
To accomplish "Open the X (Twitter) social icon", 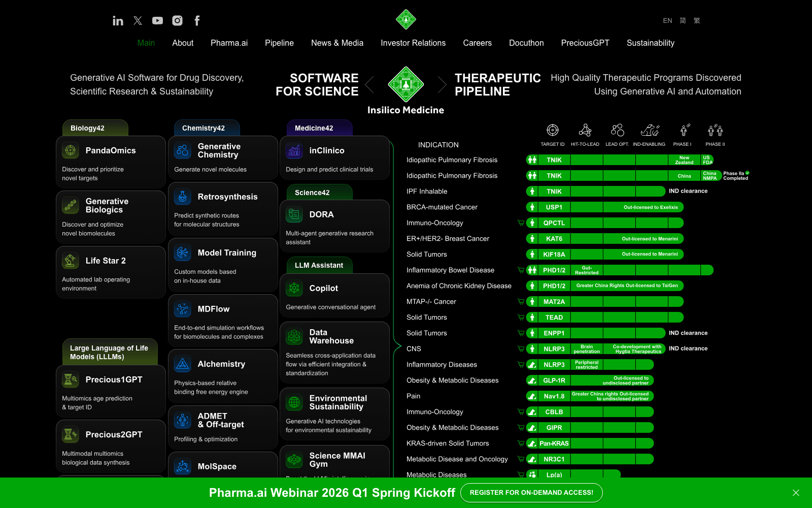I will [138, 20].
